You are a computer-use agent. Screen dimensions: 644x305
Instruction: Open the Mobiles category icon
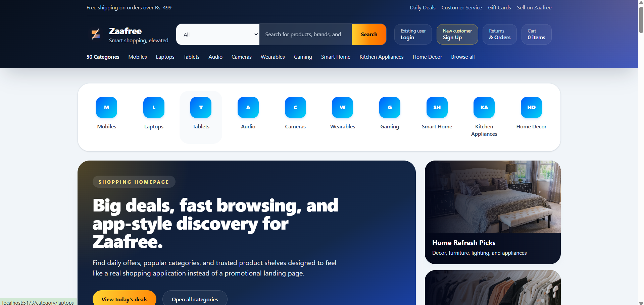coord(106,107)
